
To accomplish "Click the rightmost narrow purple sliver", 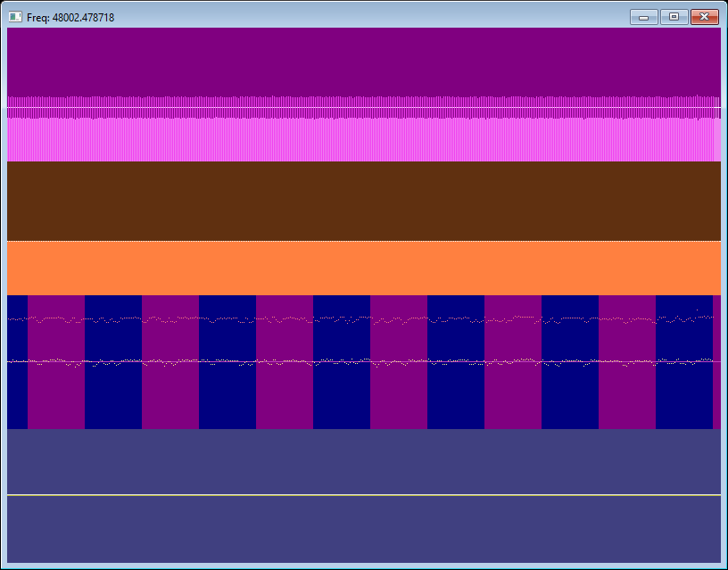I will point(716,392).
